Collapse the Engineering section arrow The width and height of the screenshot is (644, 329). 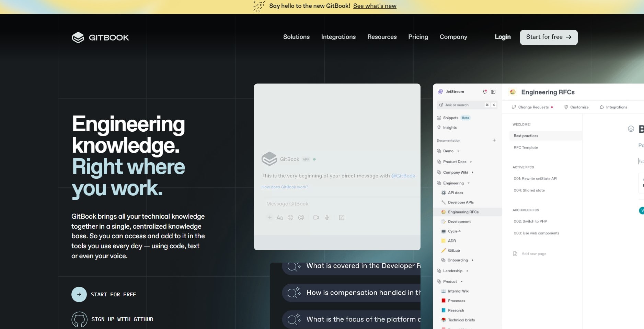[468, 183]
